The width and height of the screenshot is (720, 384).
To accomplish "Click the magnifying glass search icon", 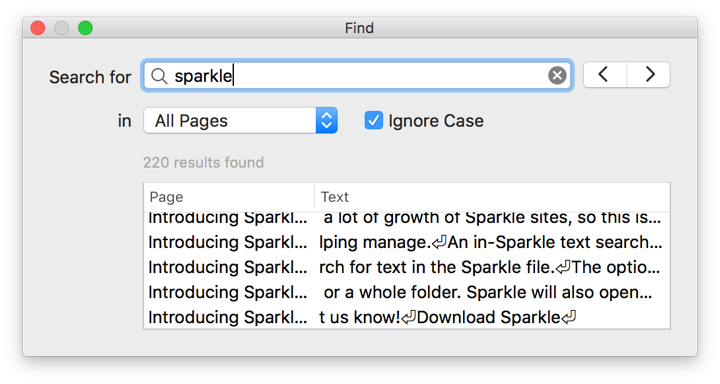I will 159,76.
